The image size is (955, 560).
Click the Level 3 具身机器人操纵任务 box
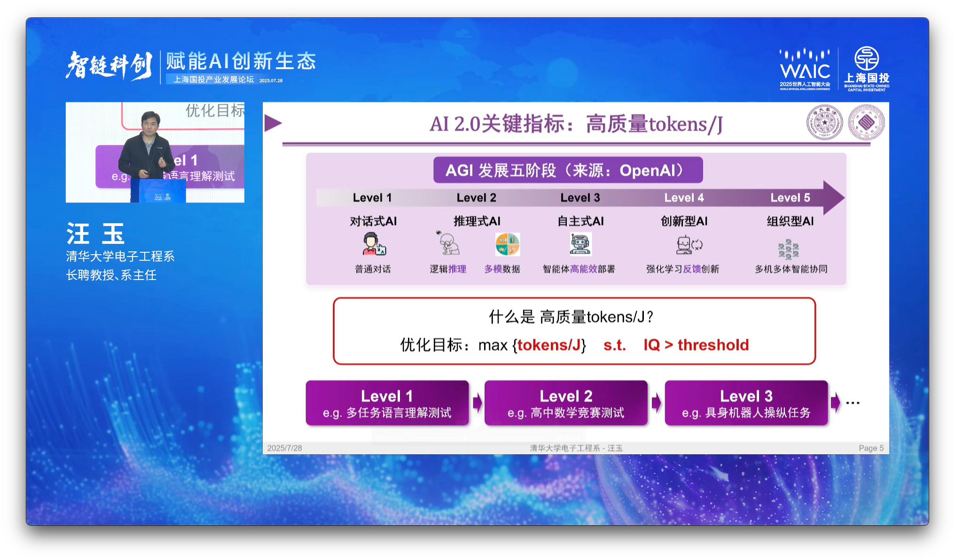tap(746, 403)
